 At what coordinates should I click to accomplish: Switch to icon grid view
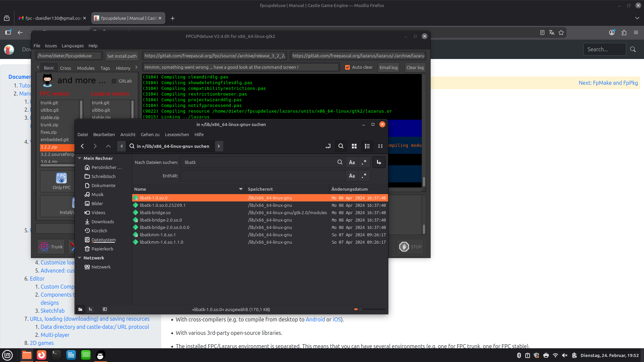click(354, 146)
